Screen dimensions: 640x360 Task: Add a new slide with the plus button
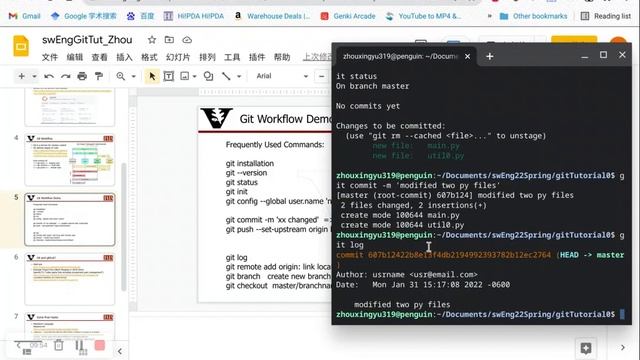pos(22,76)
